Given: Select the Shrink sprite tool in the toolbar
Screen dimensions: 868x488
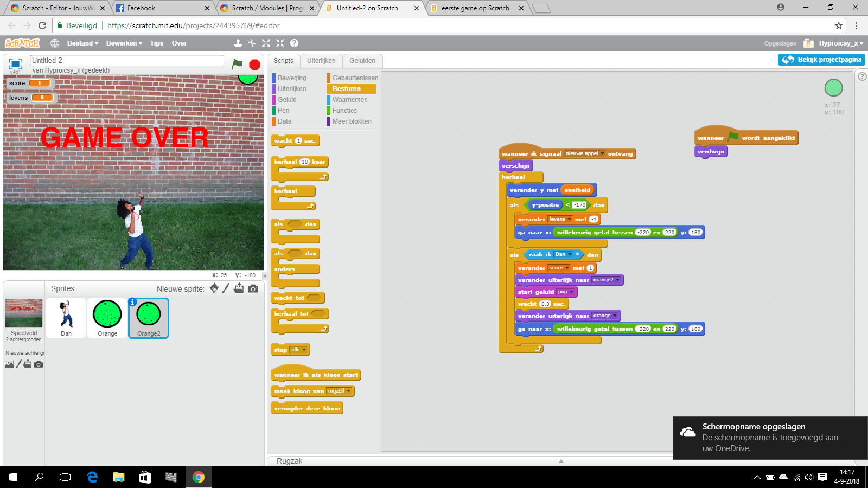Looking at the screenshot, I should point(280,43).
